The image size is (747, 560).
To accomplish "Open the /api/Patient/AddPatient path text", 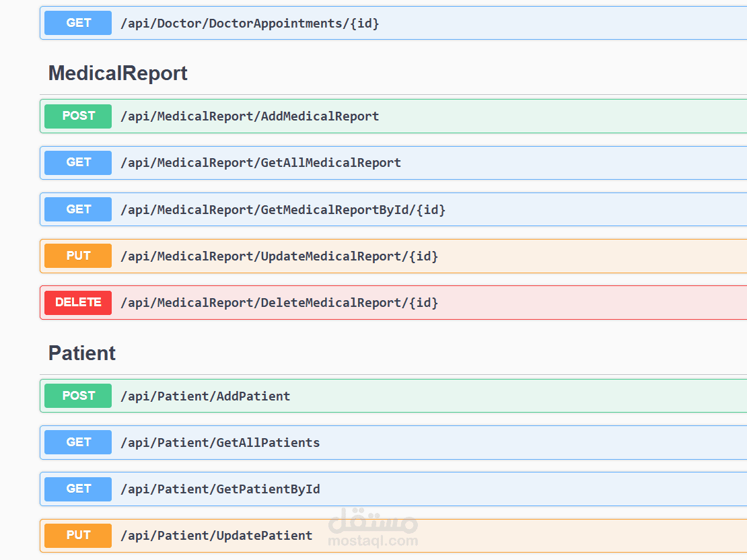I will [x=205, y=396].
